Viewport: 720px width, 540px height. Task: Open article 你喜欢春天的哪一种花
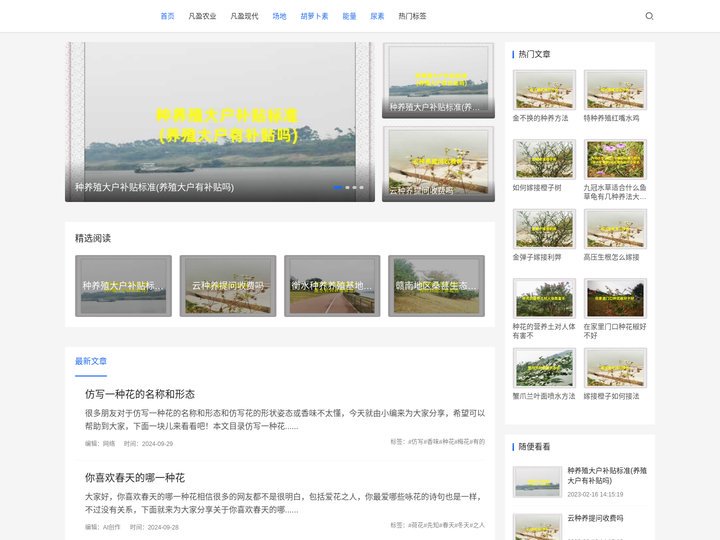[135, 478]
